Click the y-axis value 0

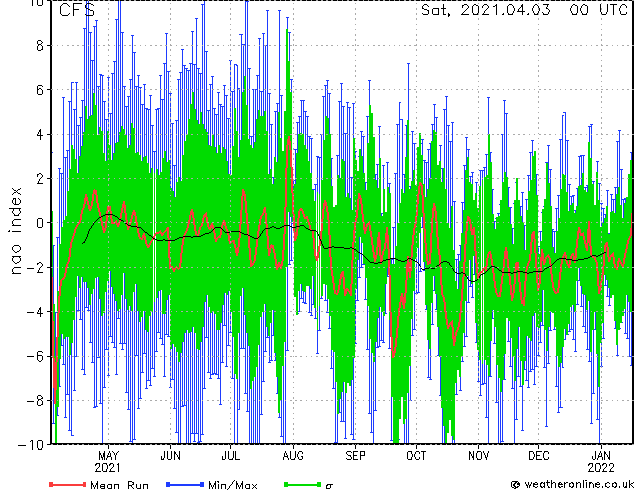[40, 223]
